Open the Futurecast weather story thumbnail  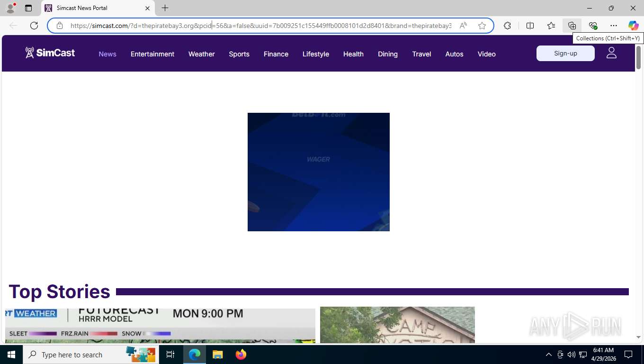160,325
